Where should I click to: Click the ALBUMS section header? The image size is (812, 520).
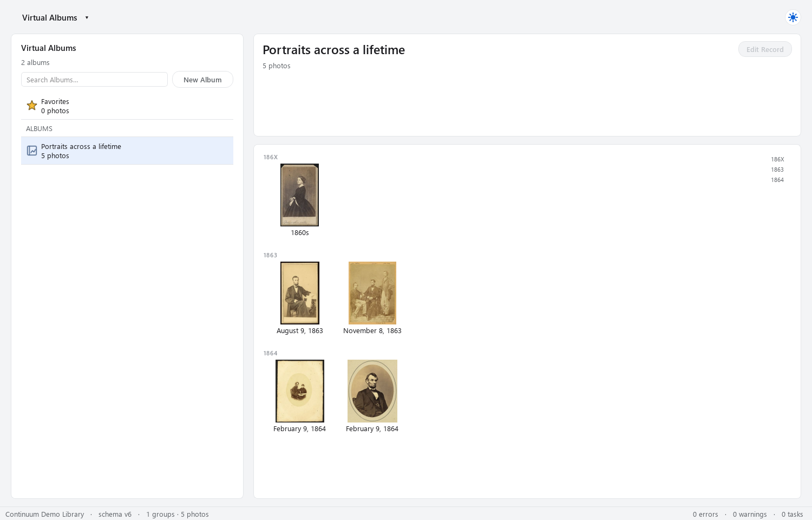point(39,129)
